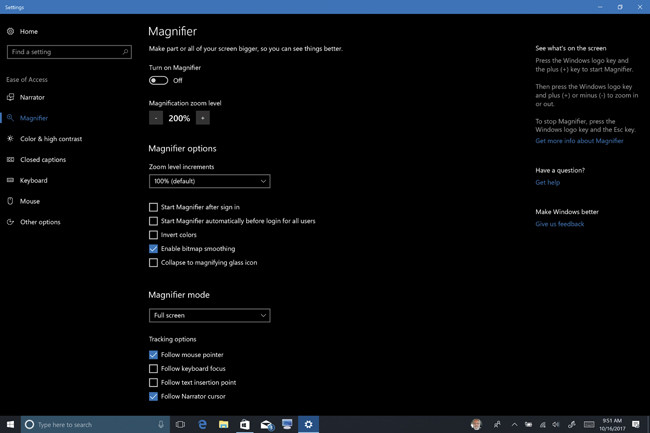Launch Microsoft Edge from taskbar

click(x=202, y=424)
